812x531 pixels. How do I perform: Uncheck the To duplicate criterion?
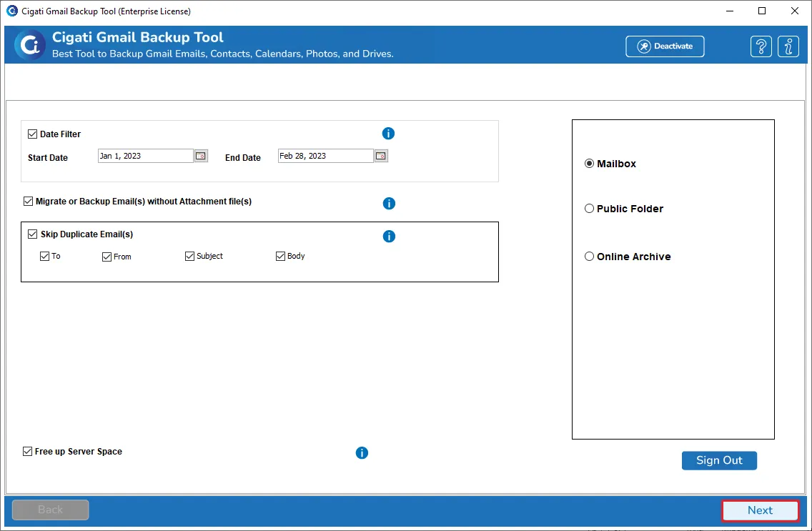point(44,256)
